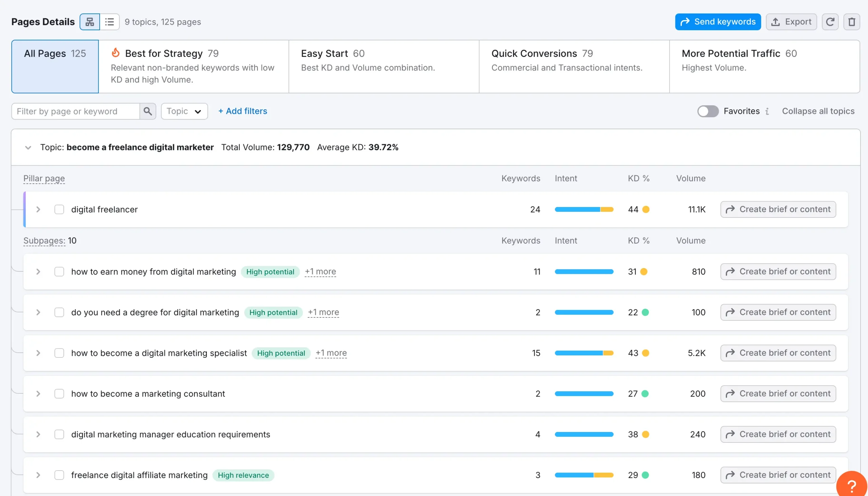Image resolution: width=868 pixels, height=496 pixels.
Task: Click the trash icon to clear data
Action: click(x=852, y=21)
